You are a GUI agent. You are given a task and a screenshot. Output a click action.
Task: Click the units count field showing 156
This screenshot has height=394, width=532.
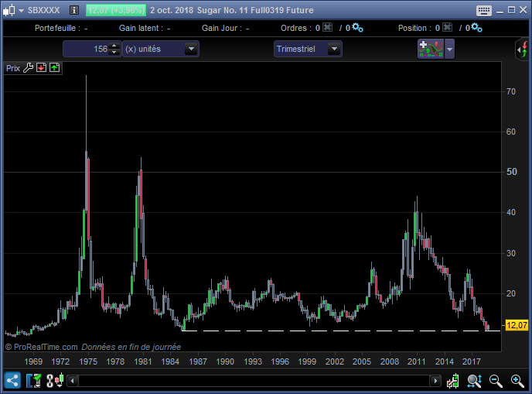click(x=87, y=49)
